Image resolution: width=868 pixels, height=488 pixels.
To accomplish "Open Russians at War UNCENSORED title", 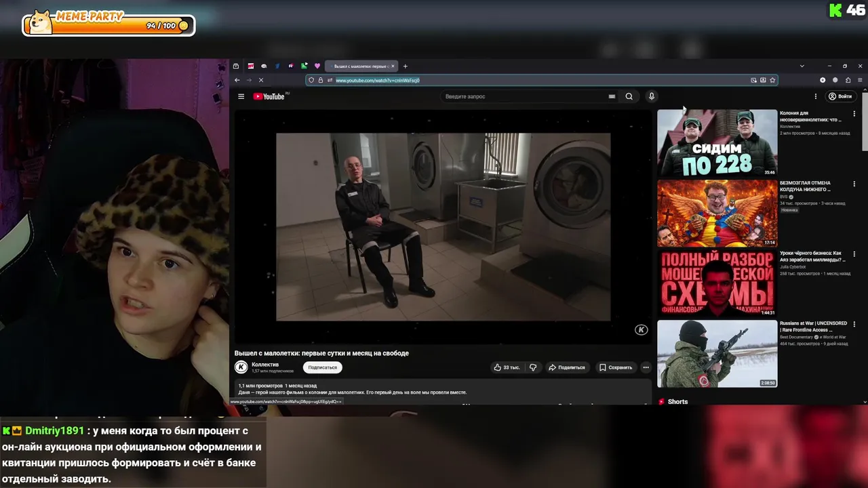I will pos(813,327).
